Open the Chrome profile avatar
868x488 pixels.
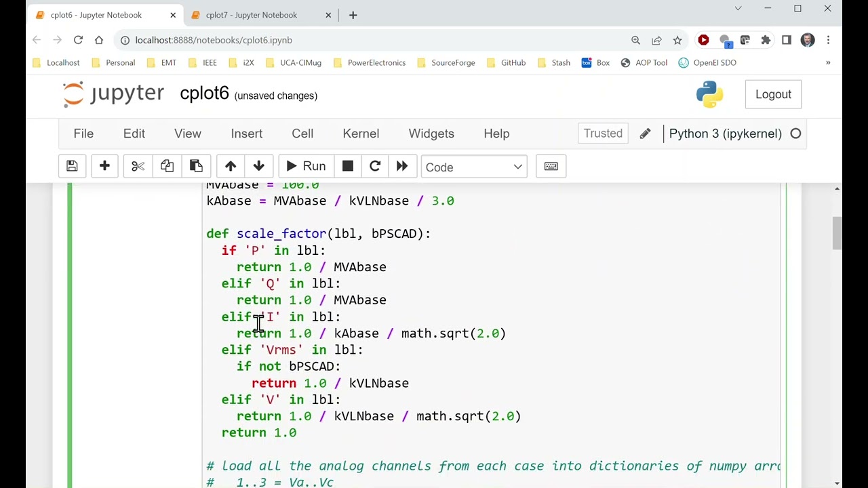click(807, 40)
